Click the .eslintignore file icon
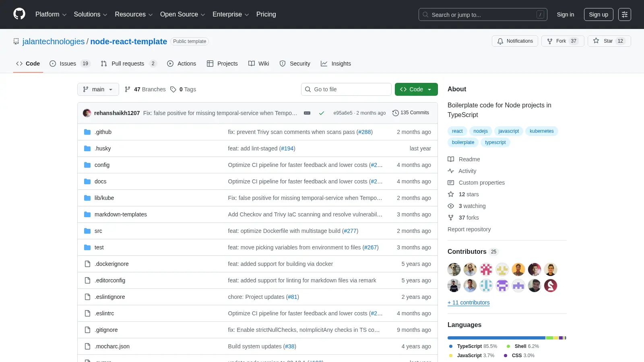644x362 pixels. [x=87, y=297]
